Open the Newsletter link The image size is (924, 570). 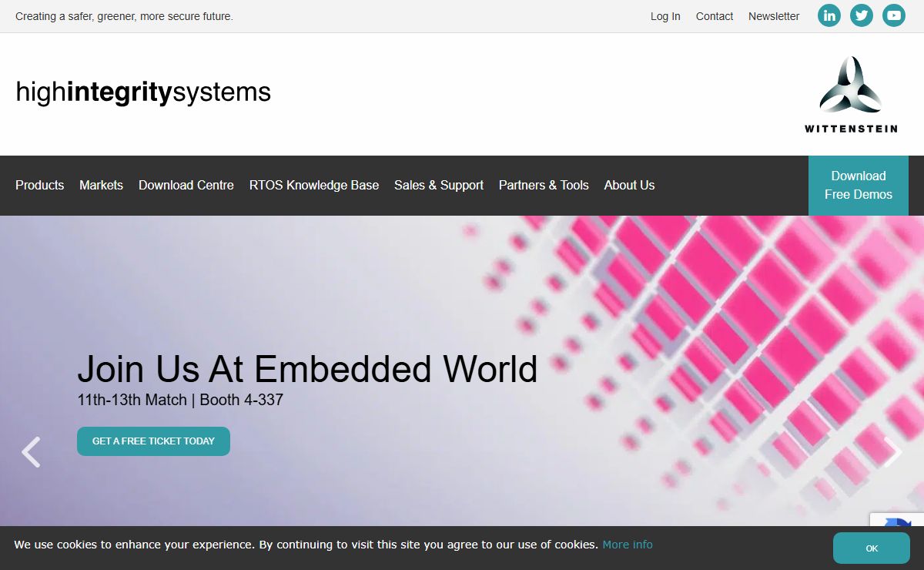pos(774,16)
